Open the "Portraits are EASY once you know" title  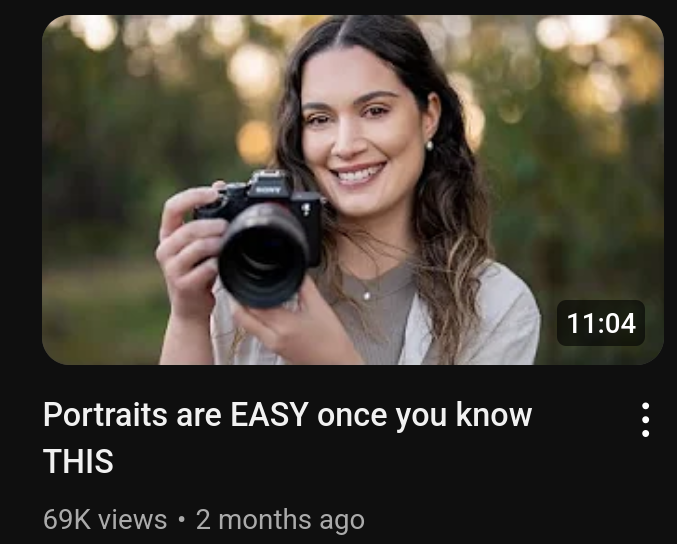[x=288, y=415]
